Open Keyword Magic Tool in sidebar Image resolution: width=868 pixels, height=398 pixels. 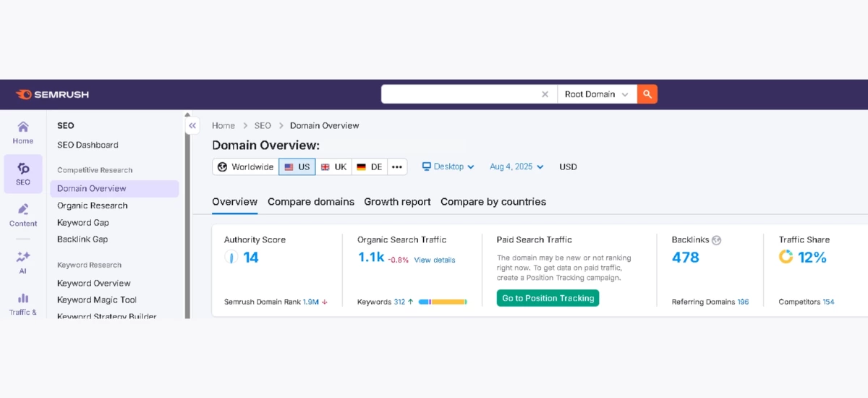tap(97, 300)
